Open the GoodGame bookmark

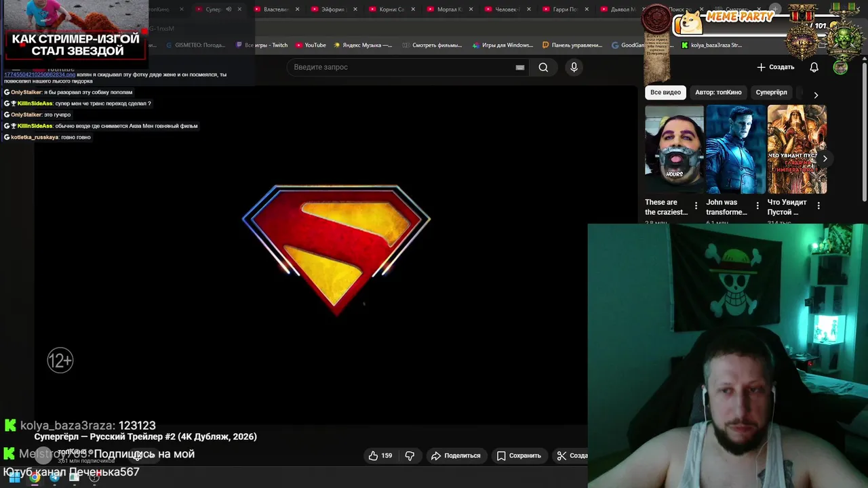pyautogui.click(x=628, y=45)
